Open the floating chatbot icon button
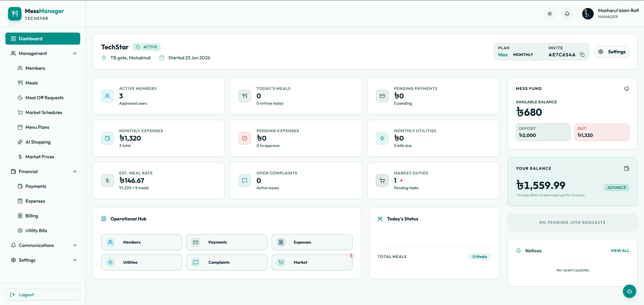Viewport: 644px width, 305px height. [x=630, y=291]
